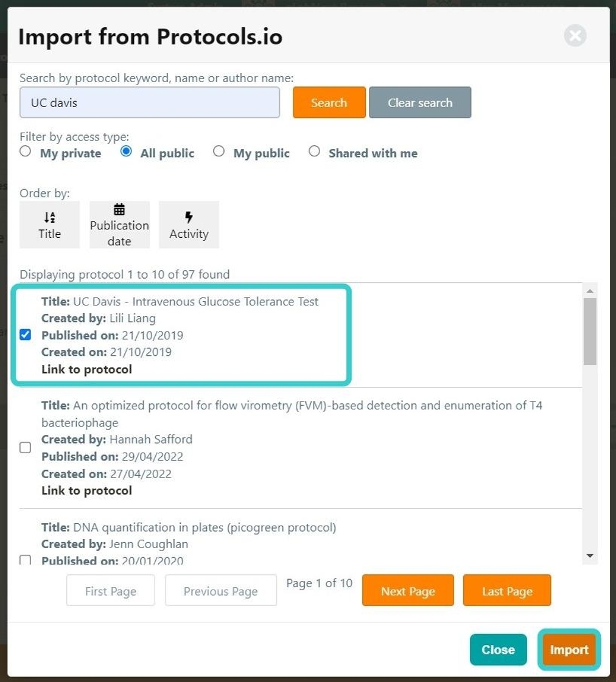Viewport: 616px width, 682px height.
Task: Order results by Activity lightning icon
Action: coord(189,218)
